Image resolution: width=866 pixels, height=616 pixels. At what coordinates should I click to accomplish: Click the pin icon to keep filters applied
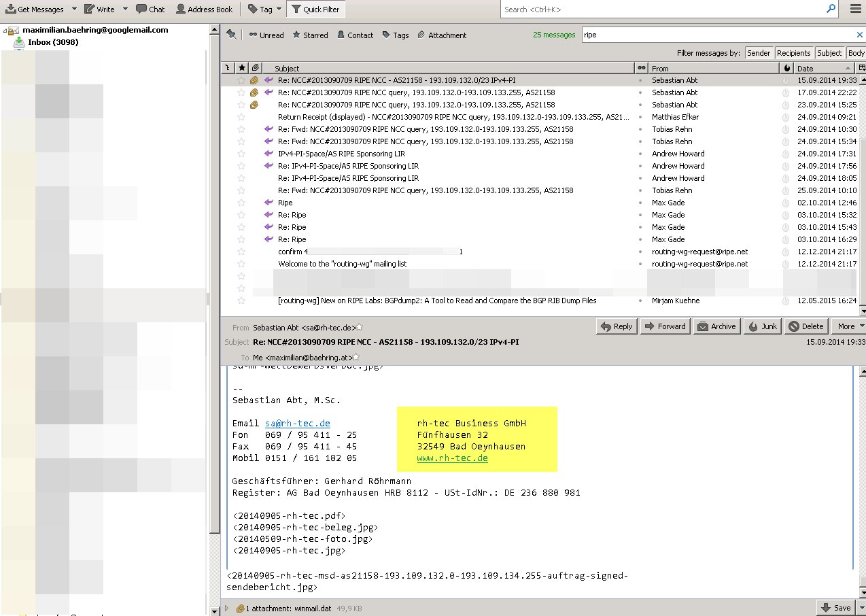pyautogui.click(x=231, y=35)
